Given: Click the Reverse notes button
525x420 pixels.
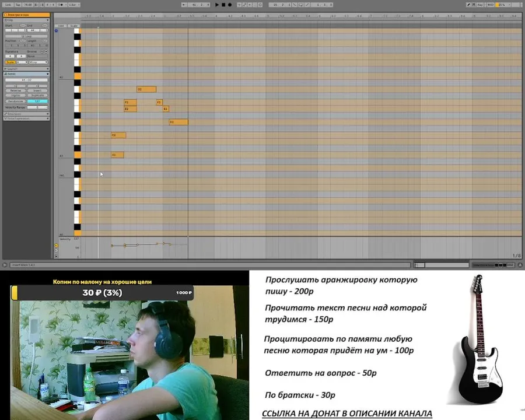Looking at the screenshot, I should [16, 90].
